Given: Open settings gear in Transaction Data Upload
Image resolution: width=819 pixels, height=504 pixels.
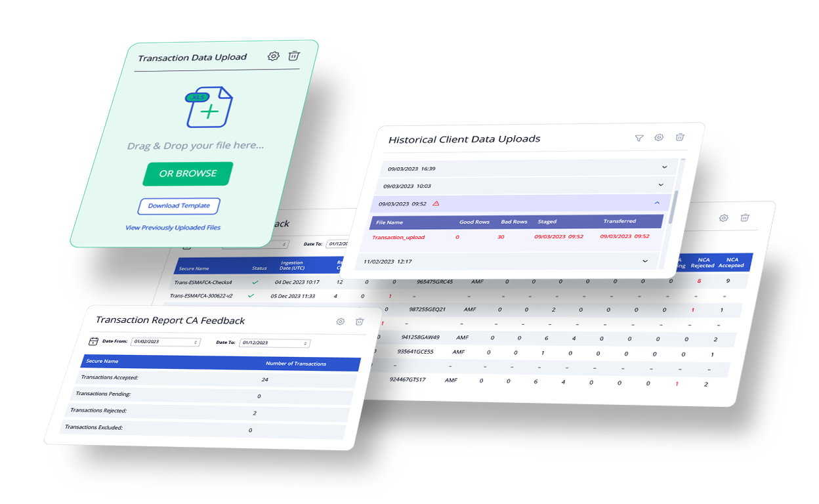Looking at the screenshot, I should [x=274, y=56].
